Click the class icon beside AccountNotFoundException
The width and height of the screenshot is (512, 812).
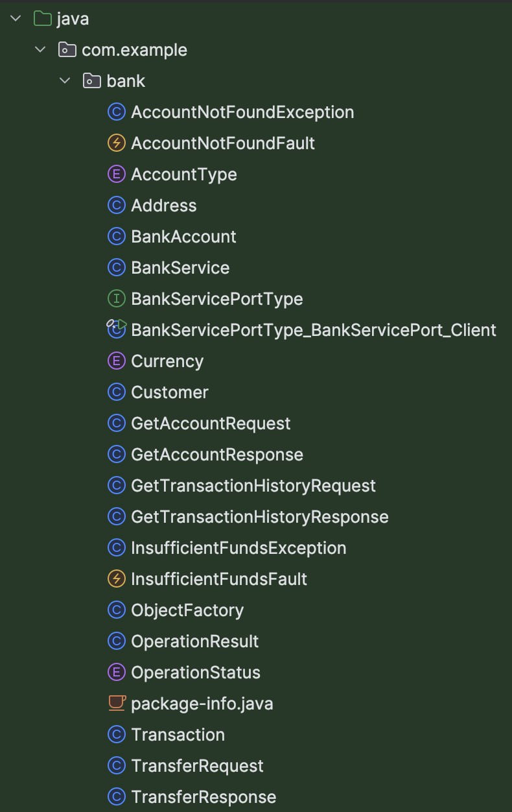[x=116, y=112]
